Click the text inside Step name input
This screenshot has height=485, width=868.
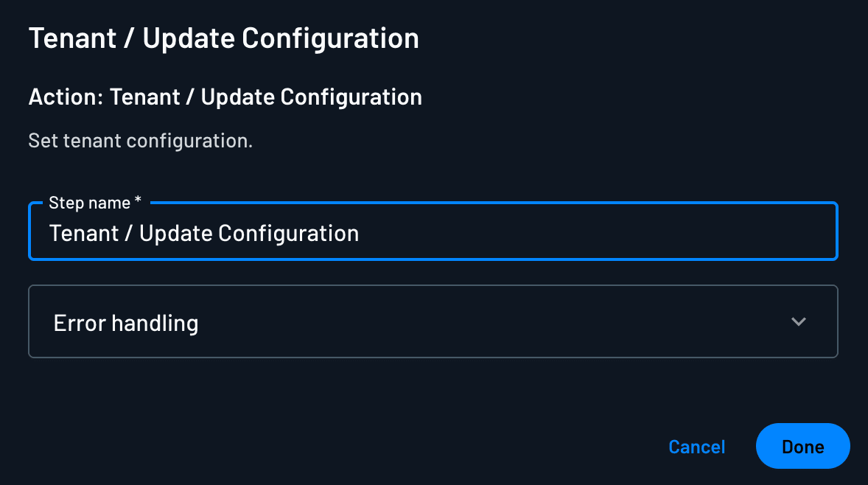click(x=203, y=233)
